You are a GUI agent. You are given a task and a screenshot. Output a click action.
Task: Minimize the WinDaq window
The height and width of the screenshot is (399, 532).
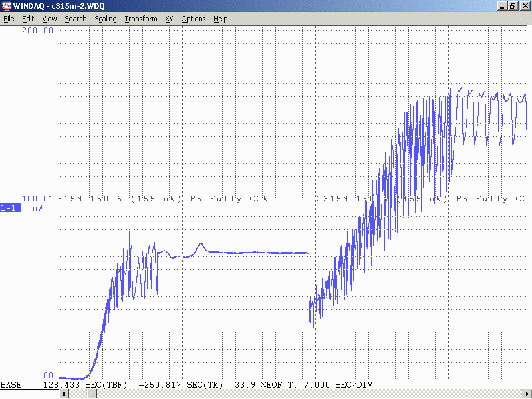503,6
